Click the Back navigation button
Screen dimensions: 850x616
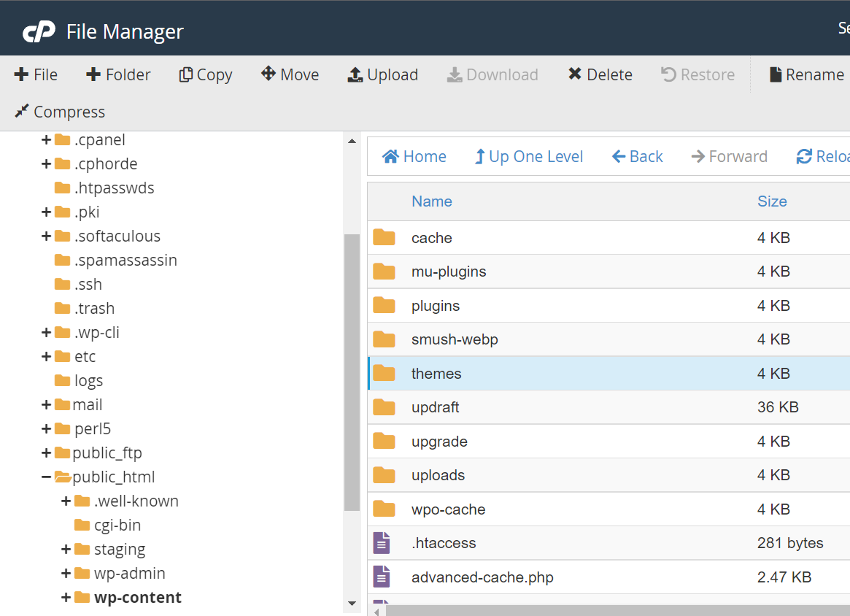(636, 155)
